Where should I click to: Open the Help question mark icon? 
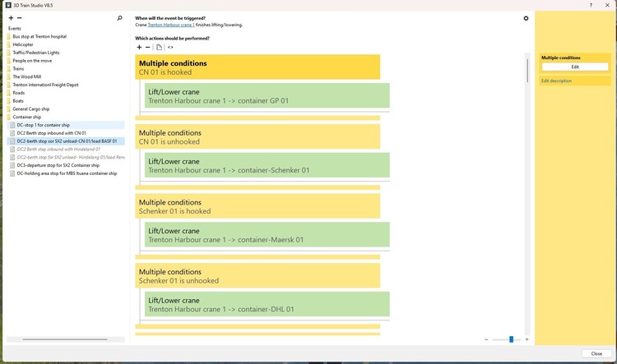tap(591, 5)
